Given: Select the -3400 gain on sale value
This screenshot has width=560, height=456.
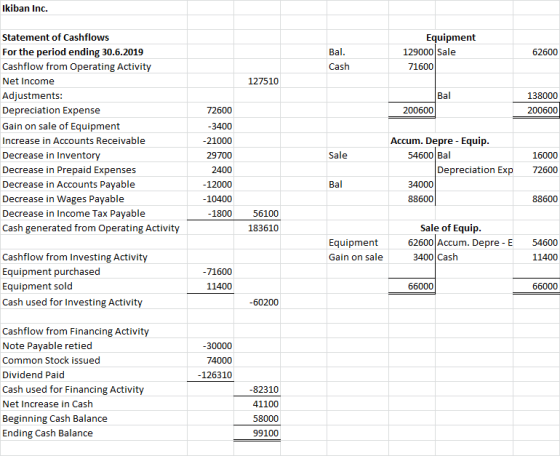Looking at the screenshot, I should coord(219,126).
